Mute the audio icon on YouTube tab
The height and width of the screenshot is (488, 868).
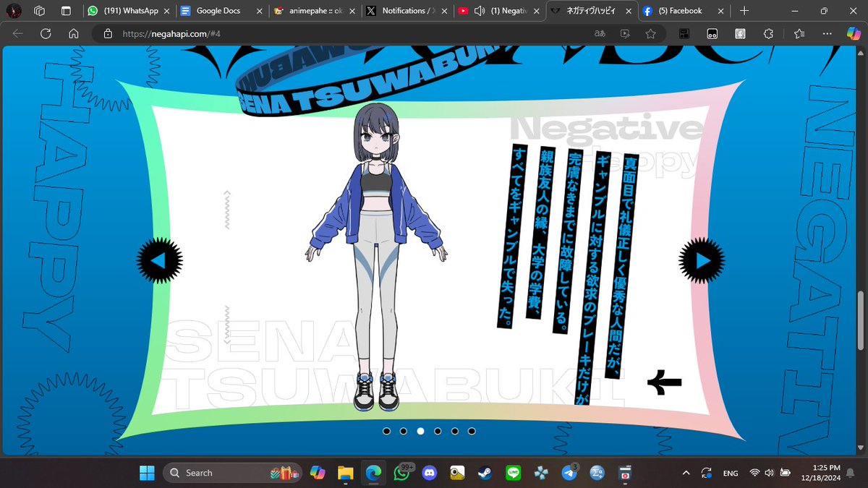pyautogui.click(x=478, y=11)
